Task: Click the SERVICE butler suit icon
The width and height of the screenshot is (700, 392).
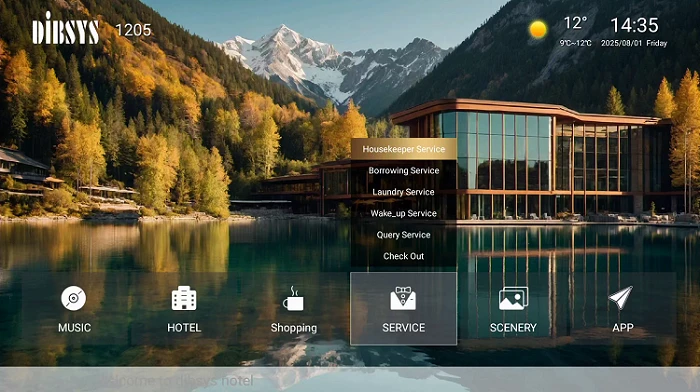Action: (403, 298)
